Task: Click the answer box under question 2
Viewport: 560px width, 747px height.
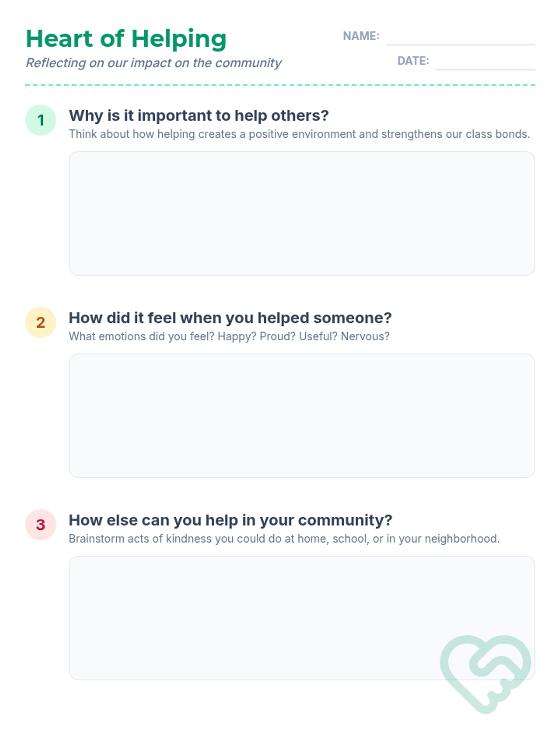Action: 302,416
